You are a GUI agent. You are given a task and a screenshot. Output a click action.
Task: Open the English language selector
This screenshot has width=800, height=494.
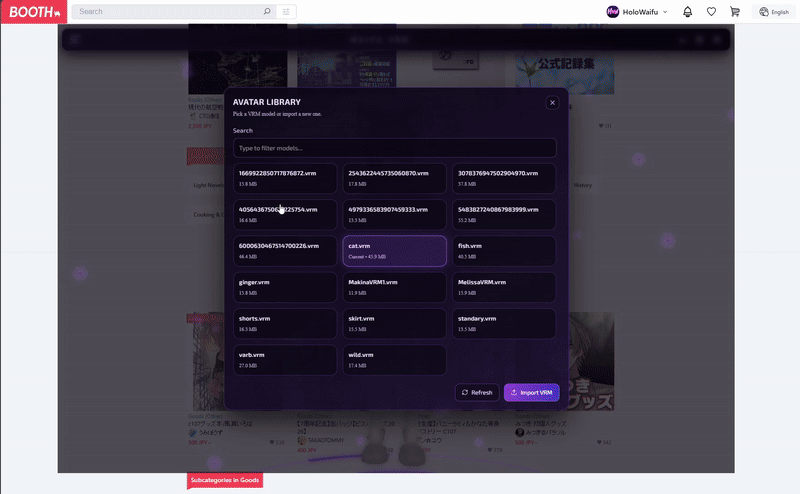coord(774,12)
